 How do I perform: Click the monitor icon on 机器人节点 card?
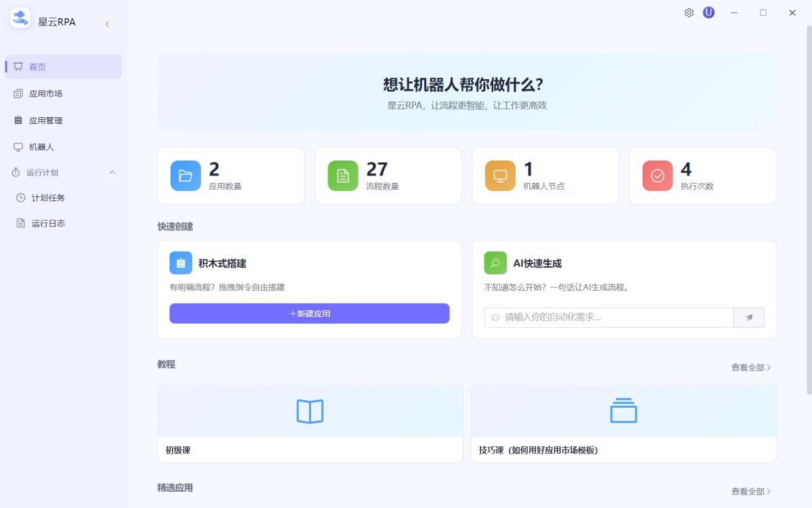click(x=499, y=175)
